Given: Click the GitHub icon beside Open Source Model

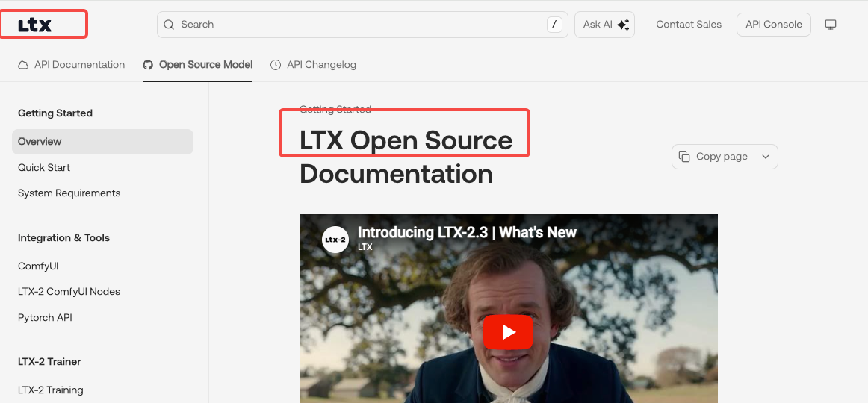Looking at the screenshot, I should (x=148, y=65).
